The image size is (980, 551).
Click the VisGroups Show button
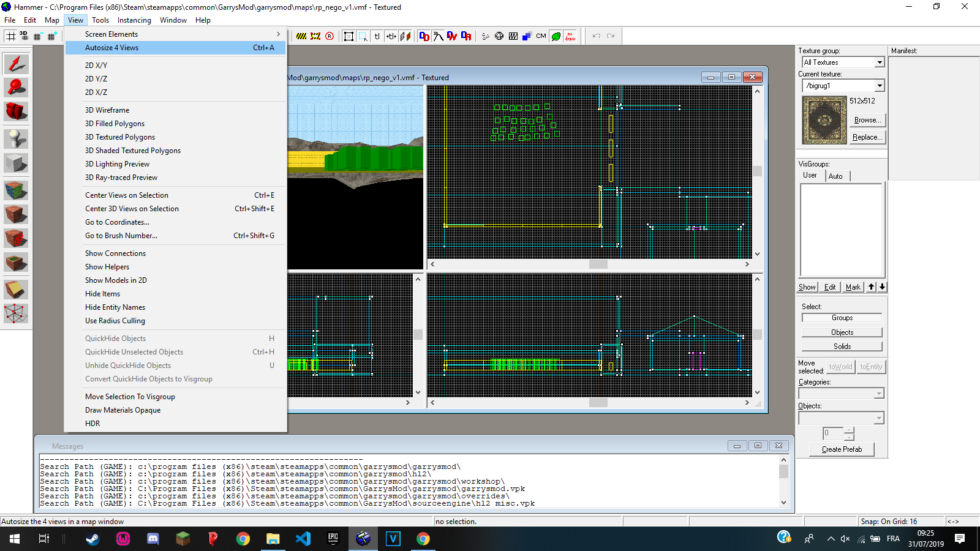pos(807,287)
